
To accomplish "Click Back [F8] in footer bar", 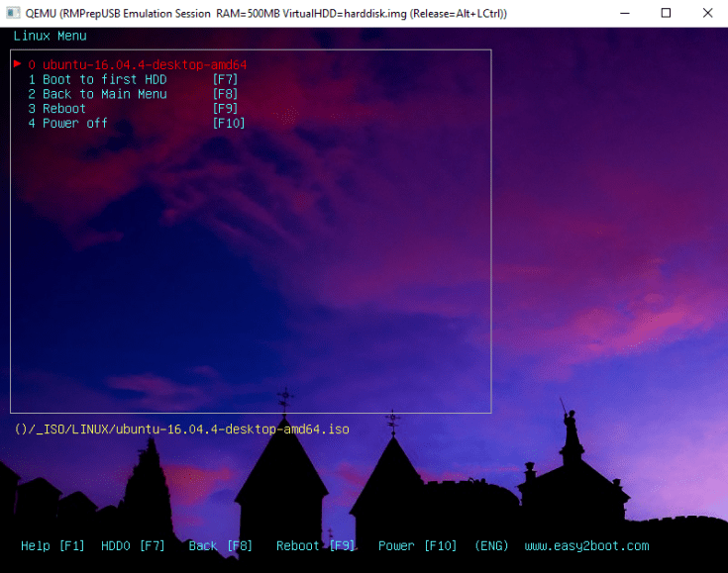I will 221,546.
